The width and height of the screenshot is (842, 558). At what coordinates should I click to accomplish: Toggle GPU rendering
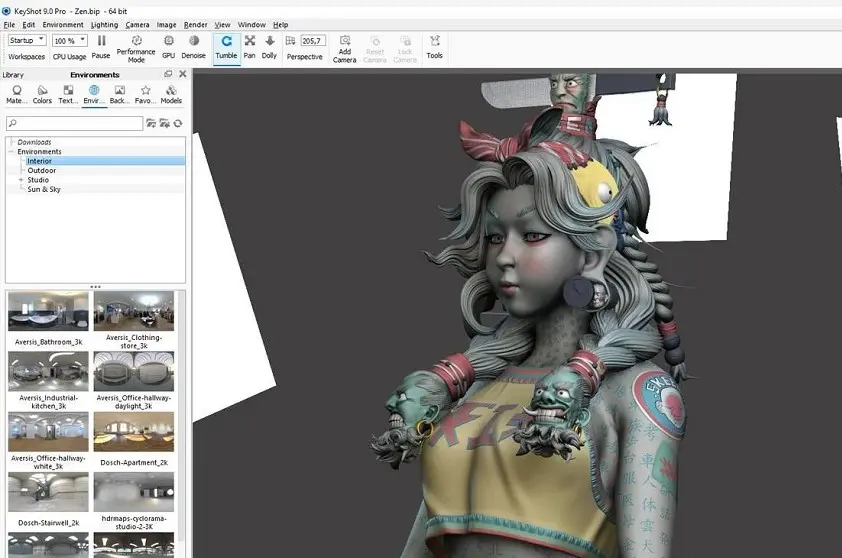169,47
